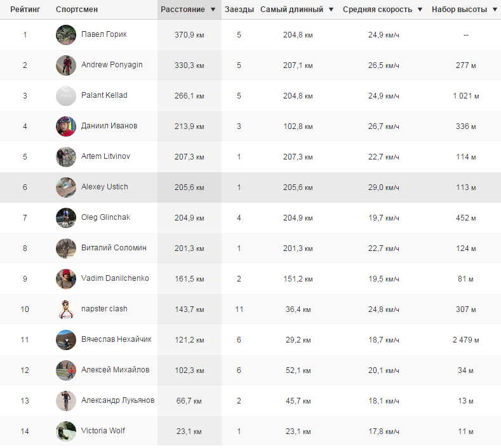The width and height of the screenshot is (501, 448).
Task: Select Даниил Иванов's avatar image
Action: pyautogui.click(x=66, y=126)
